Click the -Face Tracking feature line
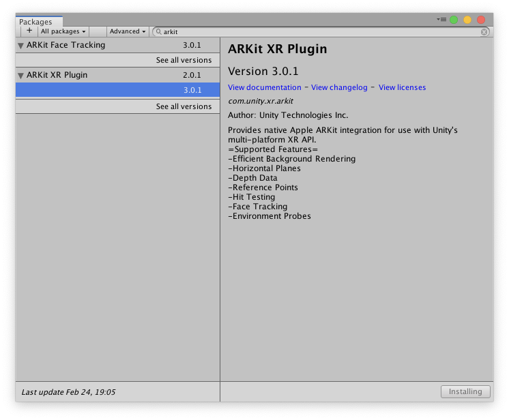Viewport: 509px width, 420px height. [258, 207]
